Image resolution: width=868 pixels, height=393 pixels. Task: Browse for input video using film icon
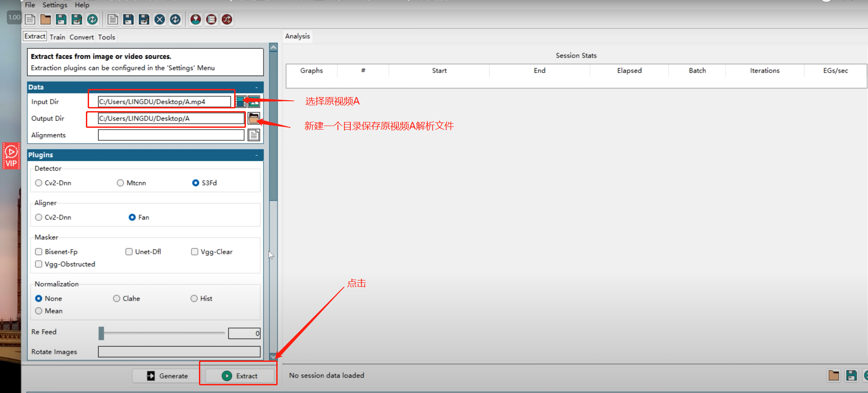point(241,102)
